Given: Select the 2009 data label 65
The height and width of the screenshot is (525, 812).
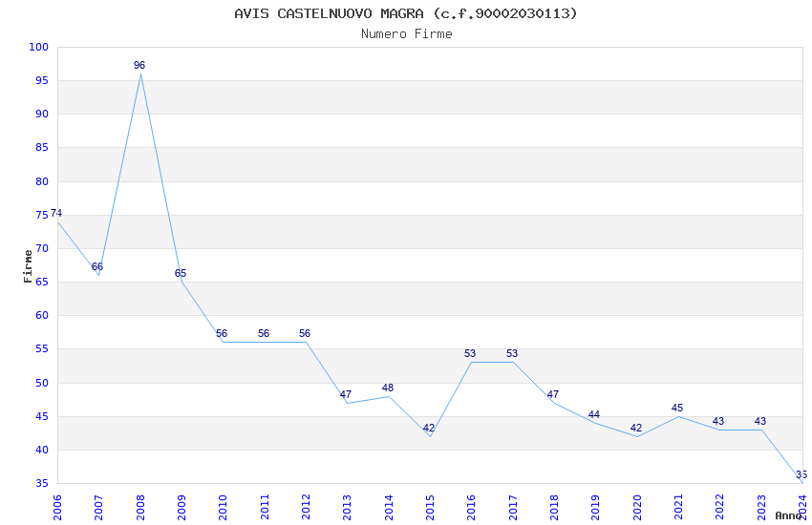Looking at the screenshot, I should [181, 273].
